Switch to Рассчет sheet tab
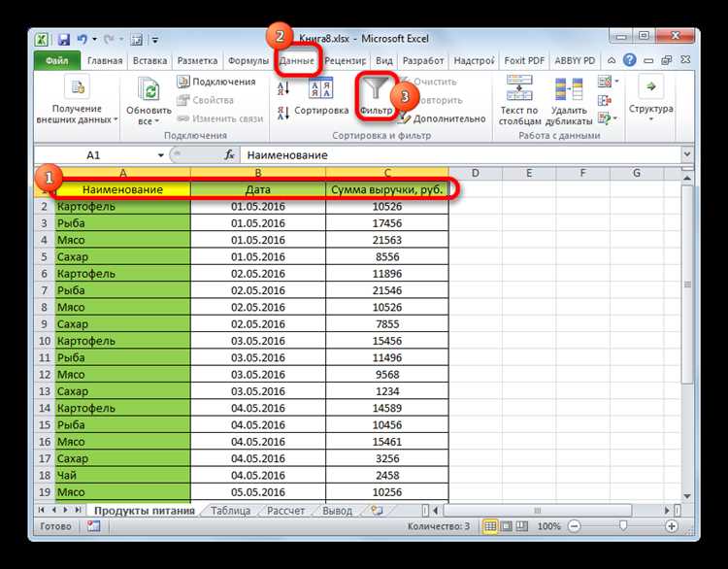This screenshot has height=569, width=728. 285,511
